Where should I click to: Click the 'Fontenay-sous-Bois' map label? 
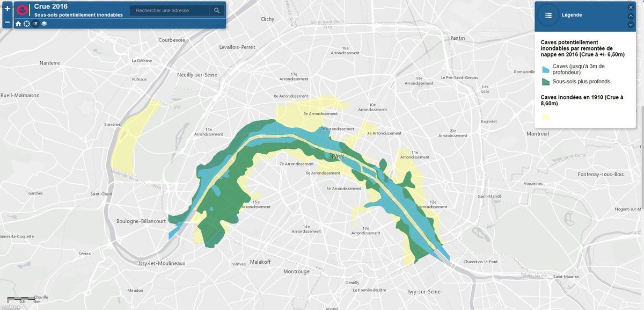tap(601, 174)
